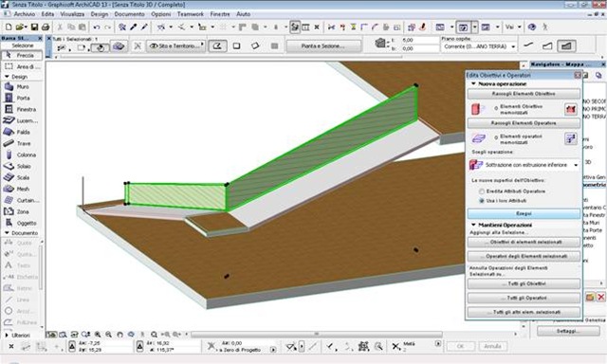The image size is (607, 364).
Task: Click 'Obiettivi di elementi selezionati' button
Action: pyautogui.click(x=524, y=242)
